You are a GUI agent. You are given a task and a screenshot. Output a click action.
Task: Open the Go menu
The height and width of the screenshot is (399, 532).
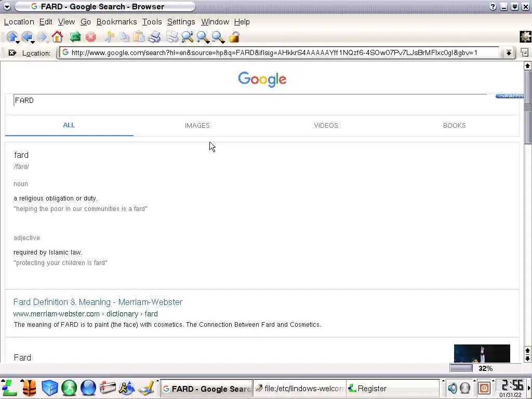pyautogui.click(x=86, y=22)
